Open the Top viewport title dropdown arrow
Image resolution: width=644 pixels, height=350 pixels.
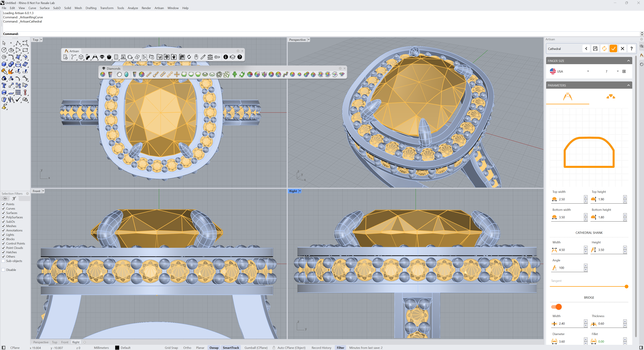tap(41, 39)
